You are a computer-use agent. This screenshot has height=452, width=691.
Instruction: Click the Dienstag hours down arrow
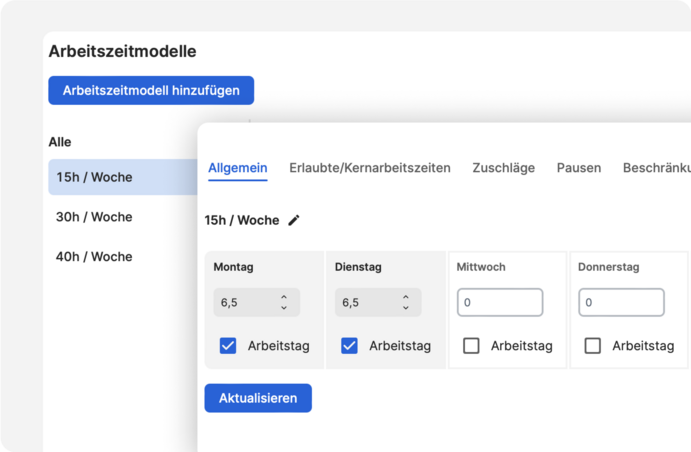pyautogui.click(x=406, y=307)
